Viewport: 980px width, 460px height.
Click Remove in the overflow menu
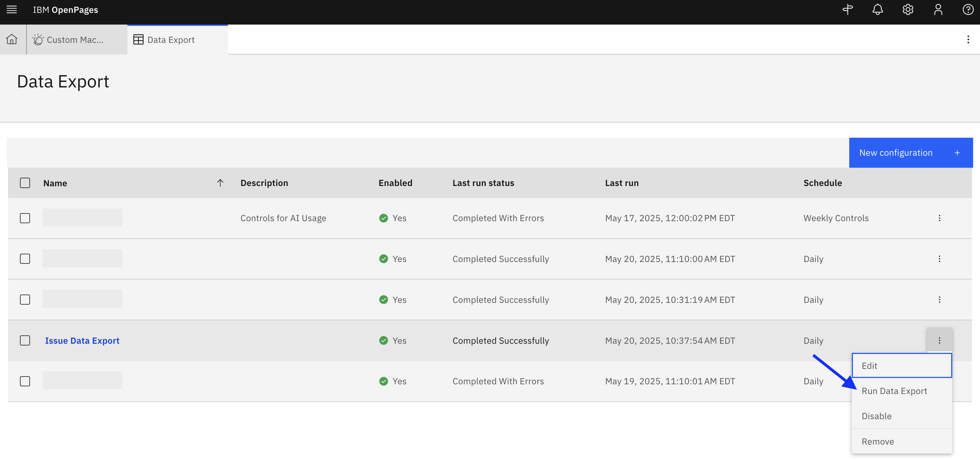point(878,442)
